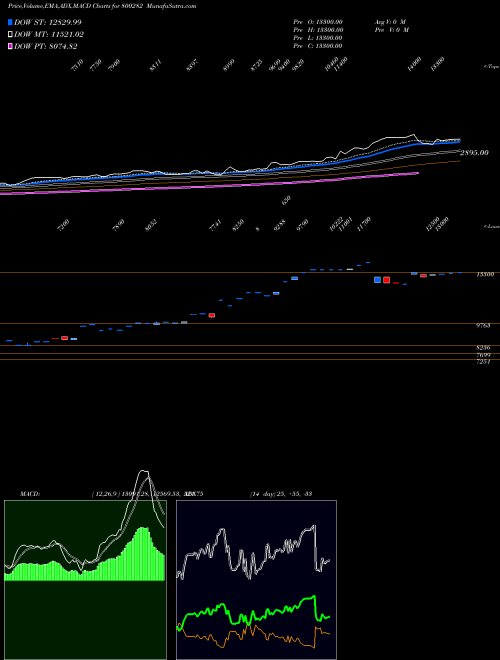Click the 'DOW PT: 8074.52' legend text
The height and width of the screenshot is (660, 500).
pyautogui.click(x=45, y=47)
